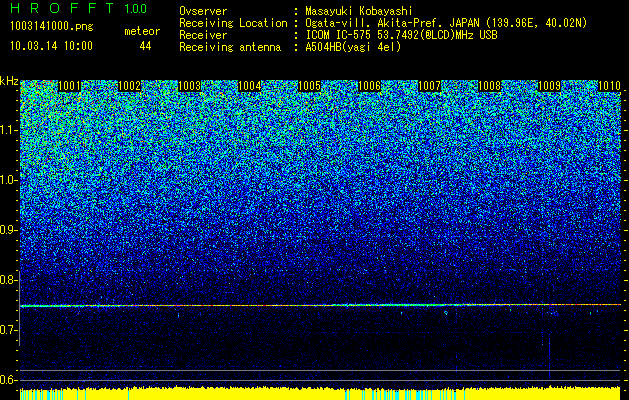
Task: Click the date stamp 10.03.14 10:00
Action: coord(51,45)
